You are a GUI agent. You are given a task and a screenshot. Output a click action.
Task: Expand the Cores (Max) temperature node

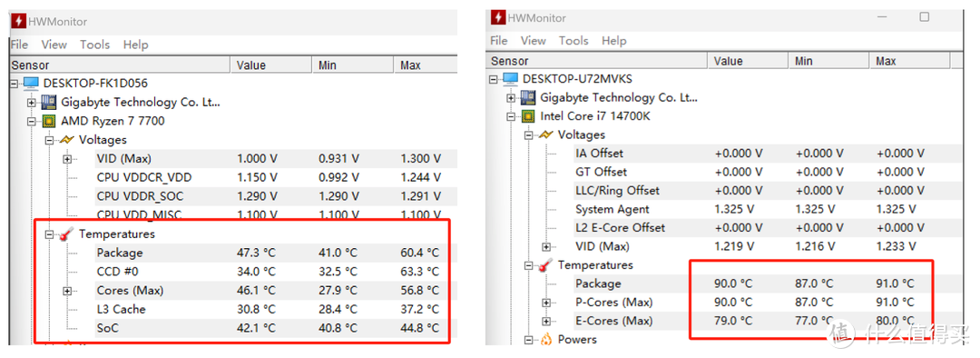tap(67, 291)
